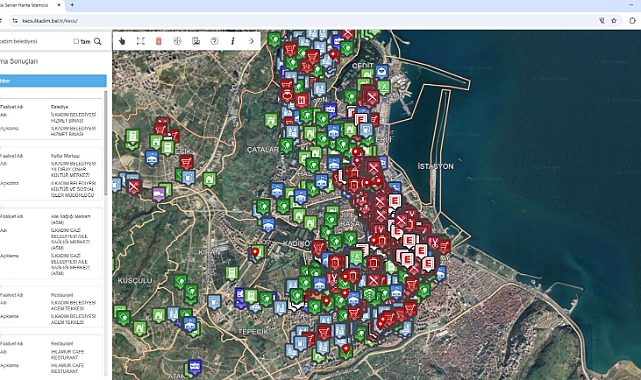Select the pan hand tool

coord(122,41)
